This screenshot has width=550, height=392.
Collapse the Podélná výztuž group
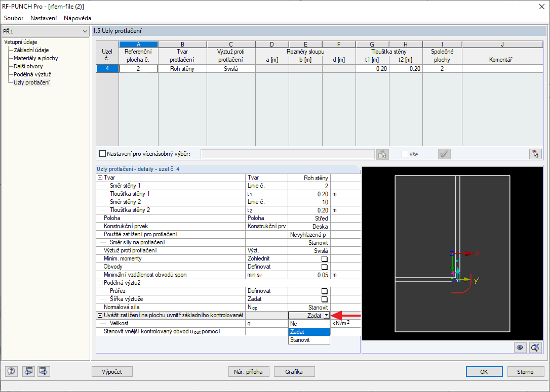100,283
